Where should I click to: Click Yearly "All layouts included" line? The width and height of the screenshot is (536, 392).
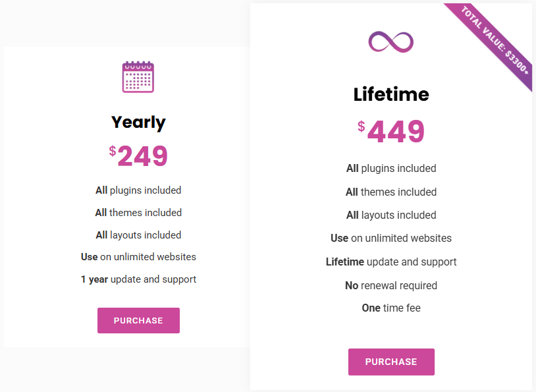pos(138,235)
